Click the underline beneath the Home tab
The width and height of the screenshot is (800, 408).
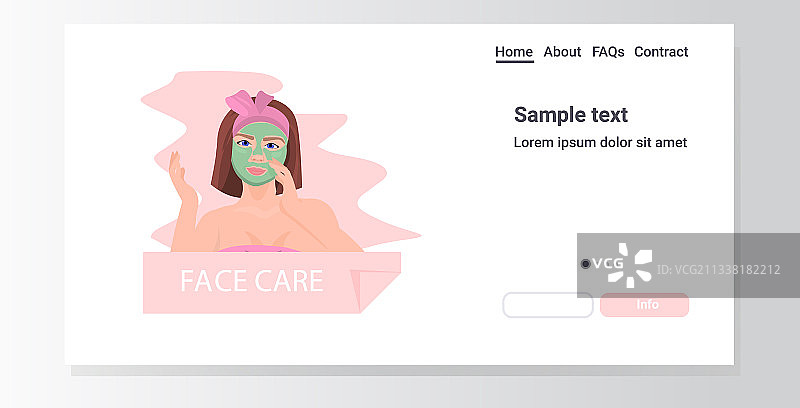click(514, 62)
